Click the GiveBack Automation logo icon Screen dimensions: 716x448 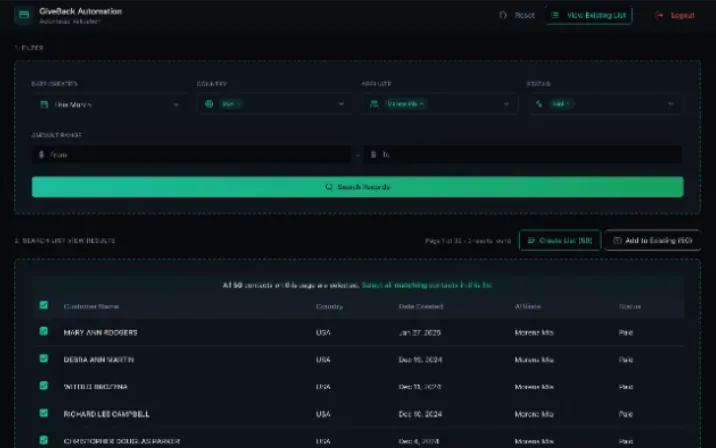point(24,15)
